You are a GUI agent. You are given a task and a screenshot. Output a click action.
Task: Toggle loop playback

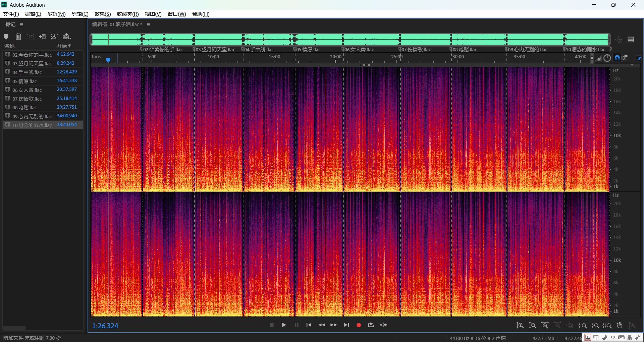(371, 325)
